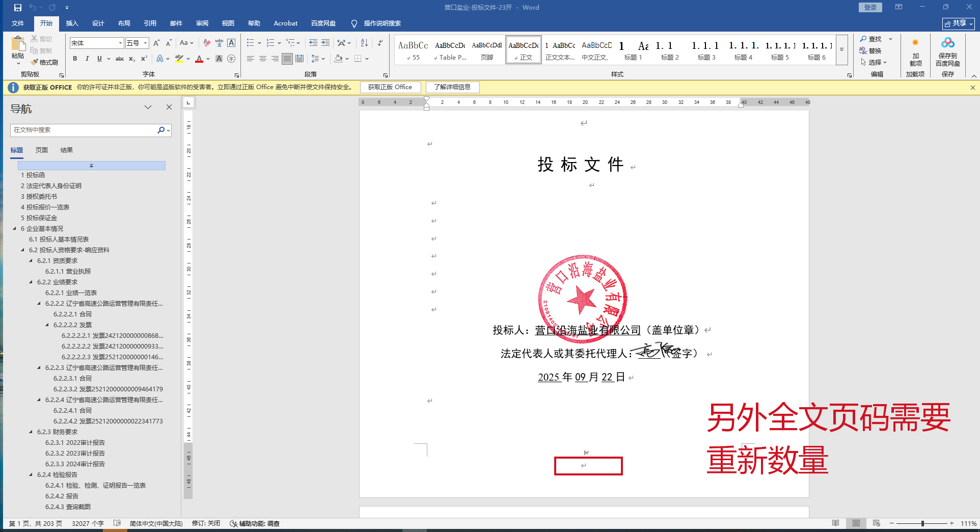Viewport: 980px width, 532px height.
Task: Click the Save icon in quick access toolbar
Action: (18, 8)
